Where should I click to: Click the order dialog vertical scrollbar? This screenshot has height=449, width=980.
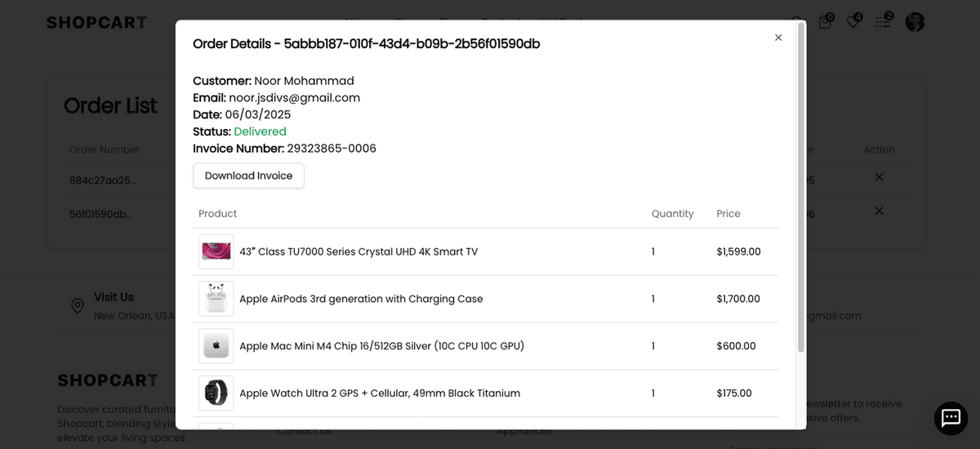800,188
